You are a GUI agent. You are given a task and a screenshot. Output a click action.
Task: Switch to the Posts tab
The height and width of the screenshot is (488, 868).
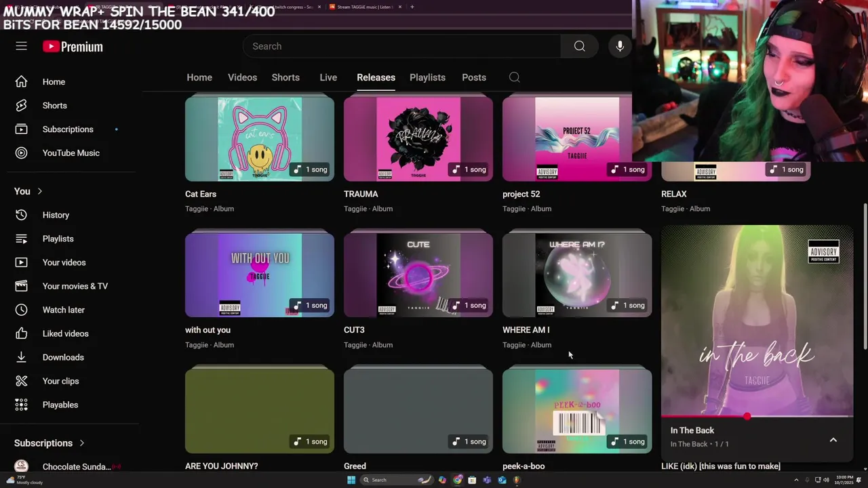pos(474,77)
